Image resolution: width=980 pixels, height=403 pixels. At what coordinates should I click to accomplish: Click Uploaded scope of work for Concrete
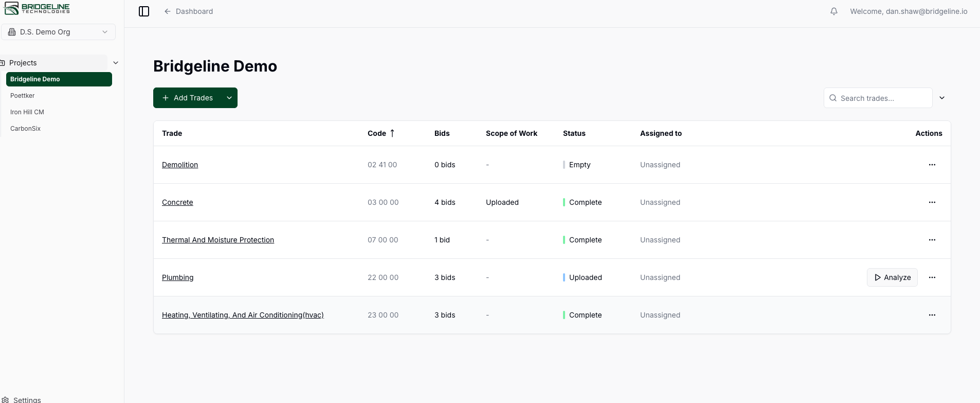[502, 202]
